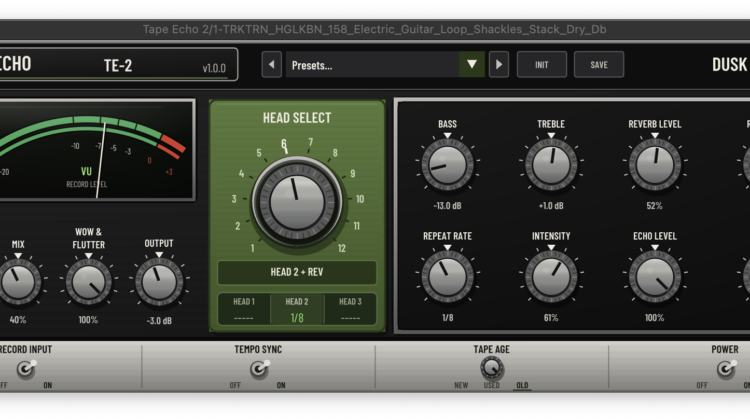The width and height of the screenshot is (750, 420).
Task: Click the Mix value 40%
Action: pyautogui.click(x=18, y=320)
